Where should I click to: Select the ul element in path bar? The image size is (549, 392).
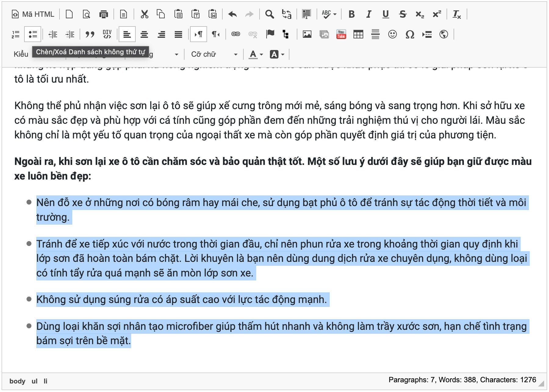34,381
